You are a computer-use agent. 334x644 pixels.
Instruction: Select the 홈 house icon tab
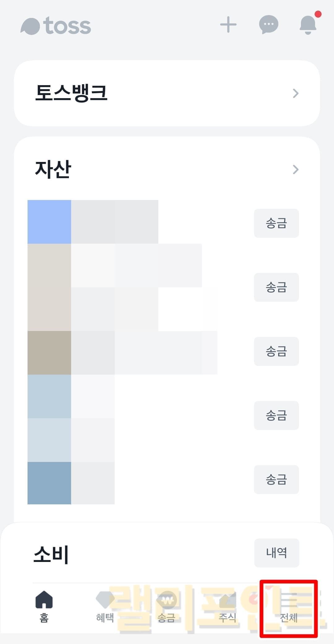[x=44, y=600]
